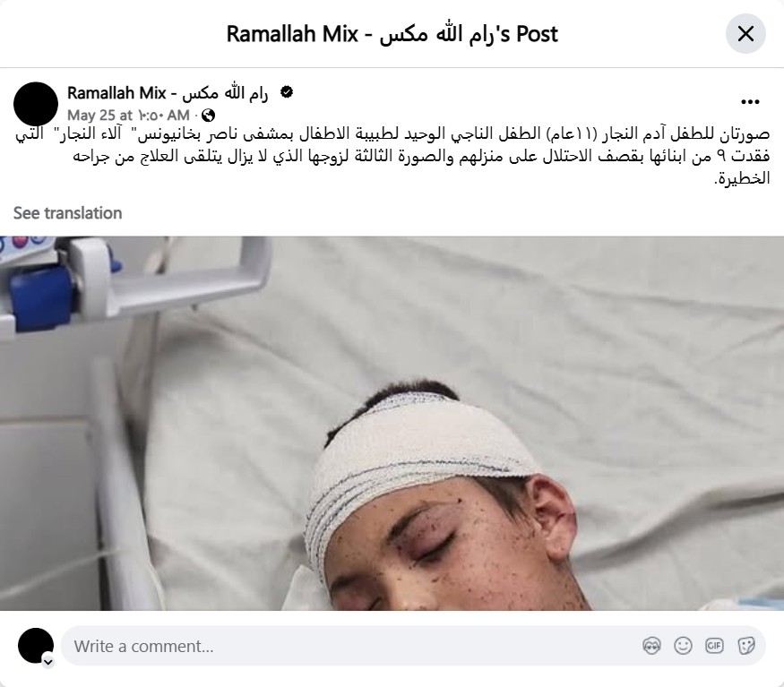Click your profile avatar beside comment box
The height and width of the screenshot is (687, 784).
[36, 646]
